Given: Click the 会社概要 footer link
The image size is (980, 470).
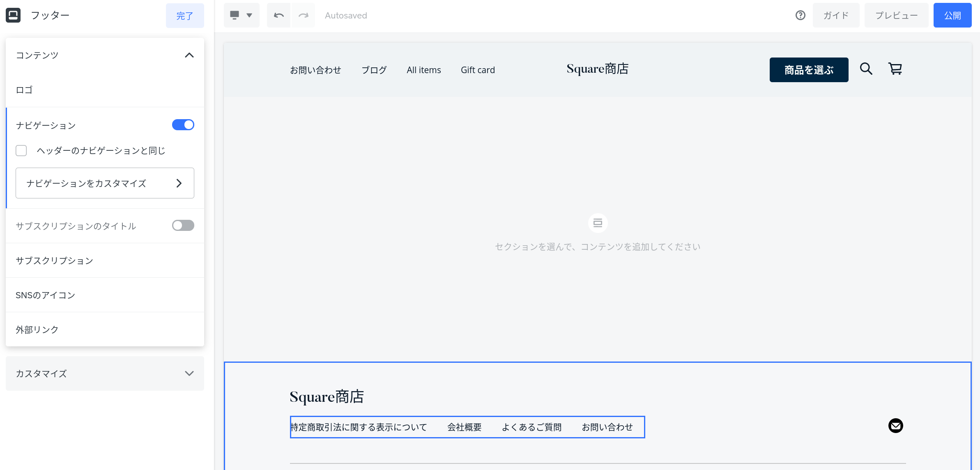Looking at the screenshot, I should point(464,427).
